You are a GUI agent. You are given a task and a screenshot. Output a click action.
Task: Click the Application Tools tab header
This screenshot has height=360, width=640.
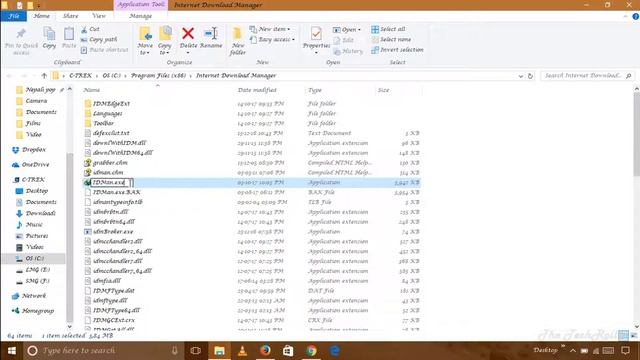point(140,4)
